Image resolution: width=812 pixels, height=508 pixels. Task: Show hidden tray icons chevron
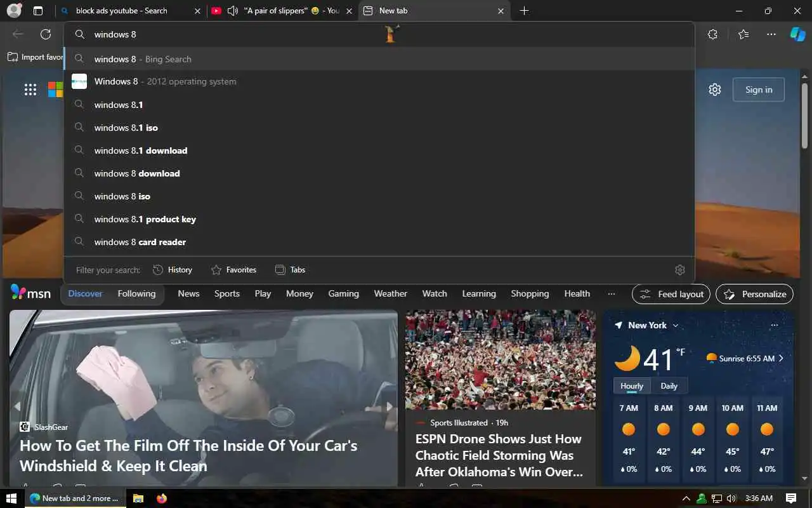[686, 498]
